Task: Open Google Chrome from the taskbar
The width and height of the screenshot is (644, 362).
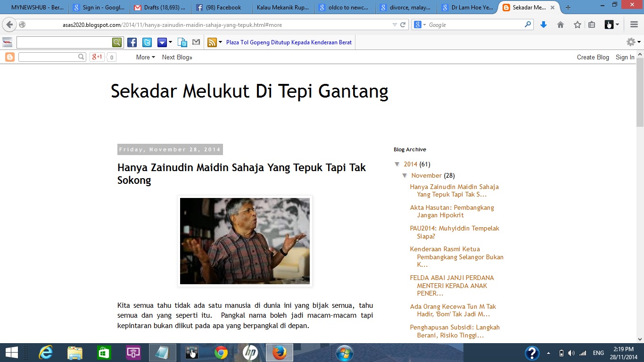Action: 221,353
